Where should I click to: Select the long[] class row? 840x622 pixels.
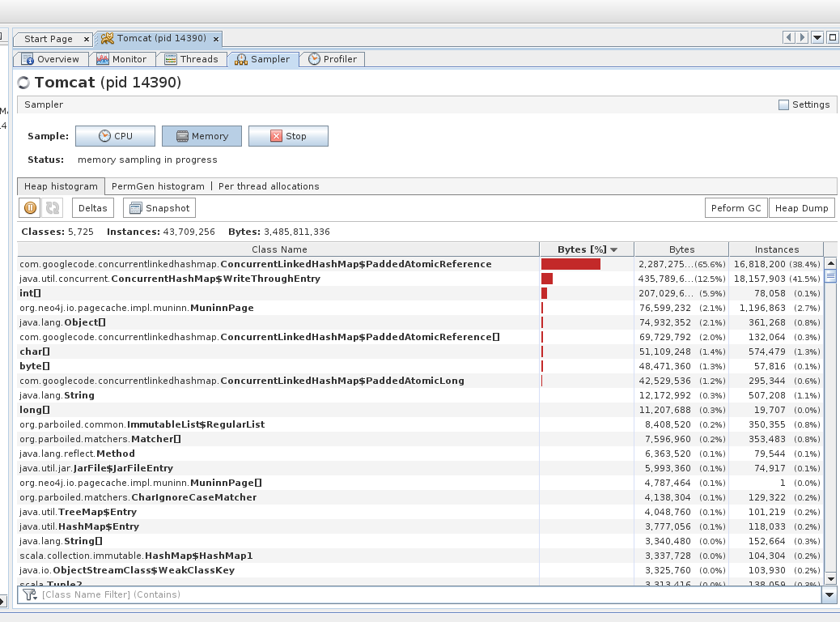pyautogui.click(x=421, y=410)
